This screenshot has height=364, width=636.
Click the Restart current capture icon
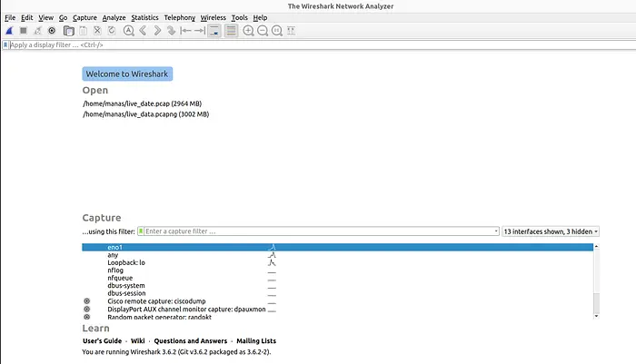(38, 31)
